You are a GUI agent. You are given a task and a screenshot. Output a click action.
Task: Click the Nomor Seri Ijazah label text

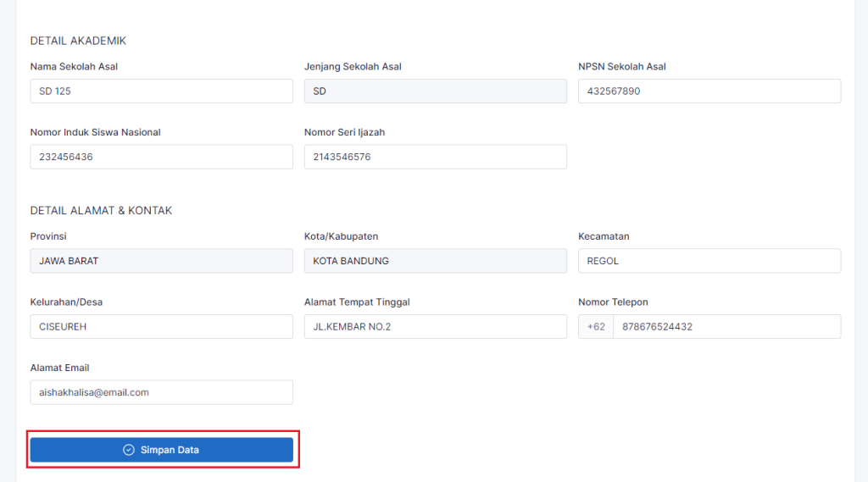pyautogui.click(x=345, y=132)
